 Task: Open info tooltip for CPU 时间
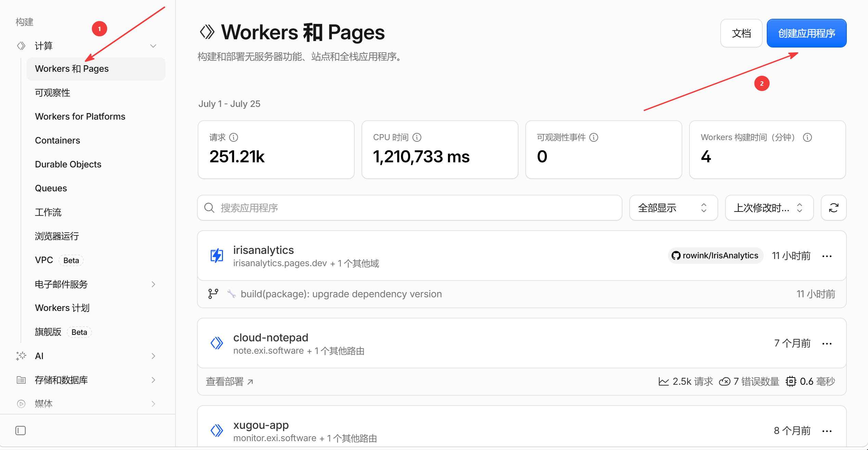click(x=417, y=137)
